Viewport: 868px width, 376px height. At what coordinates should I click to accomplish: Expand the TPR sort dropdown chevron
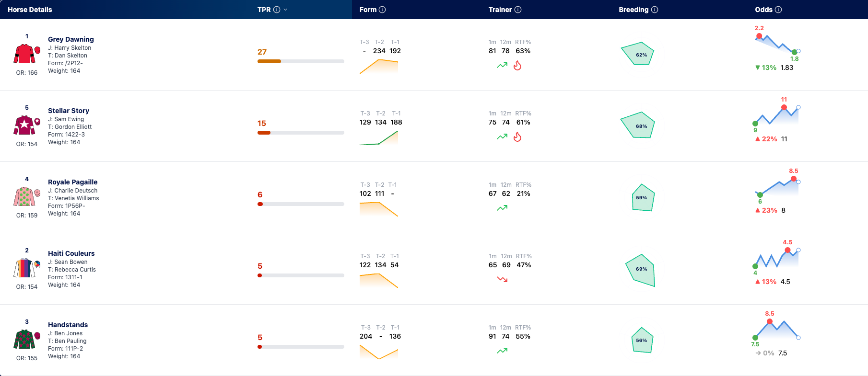pyautogui.click(x=285, y=10)
